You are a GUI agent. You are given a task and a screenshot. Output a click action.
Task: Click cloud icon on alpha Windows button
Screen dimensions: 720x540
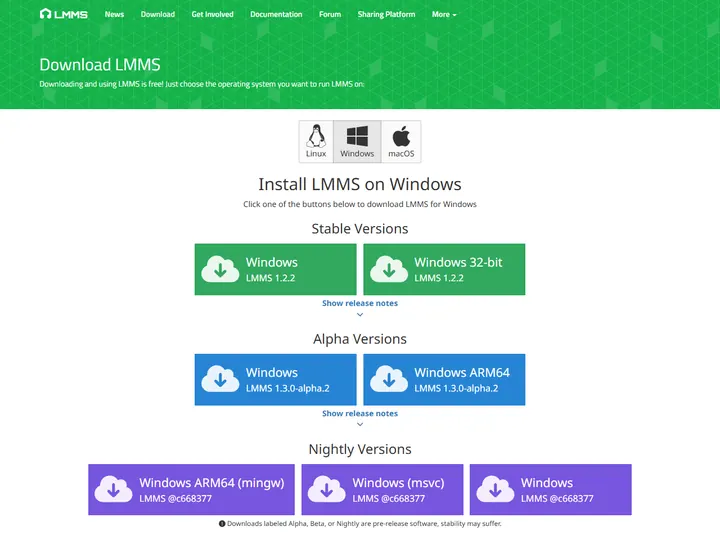[220, 379]
